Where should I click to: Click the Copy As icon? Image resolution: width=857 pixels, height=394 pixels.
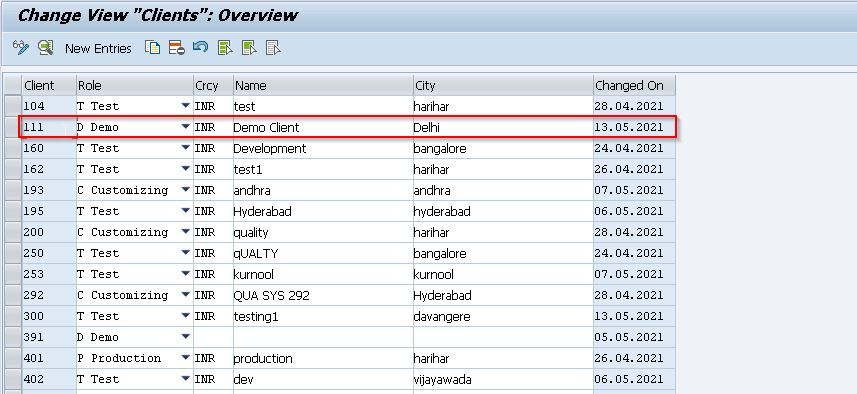coord(152,48)
